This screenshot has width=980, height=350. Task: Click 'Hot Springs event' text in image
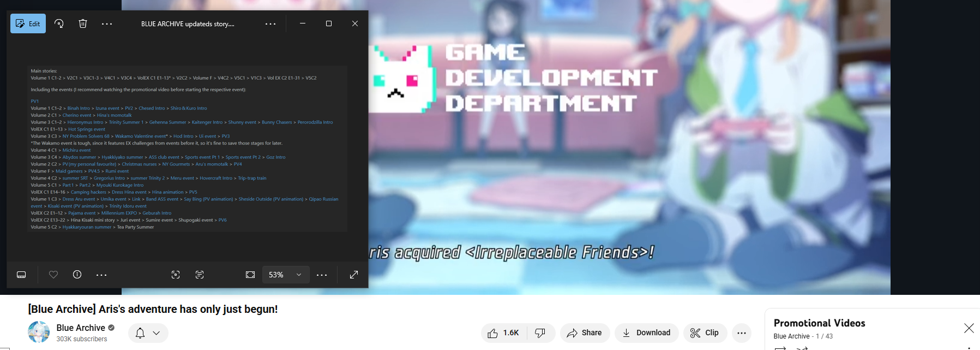[87, 129]
